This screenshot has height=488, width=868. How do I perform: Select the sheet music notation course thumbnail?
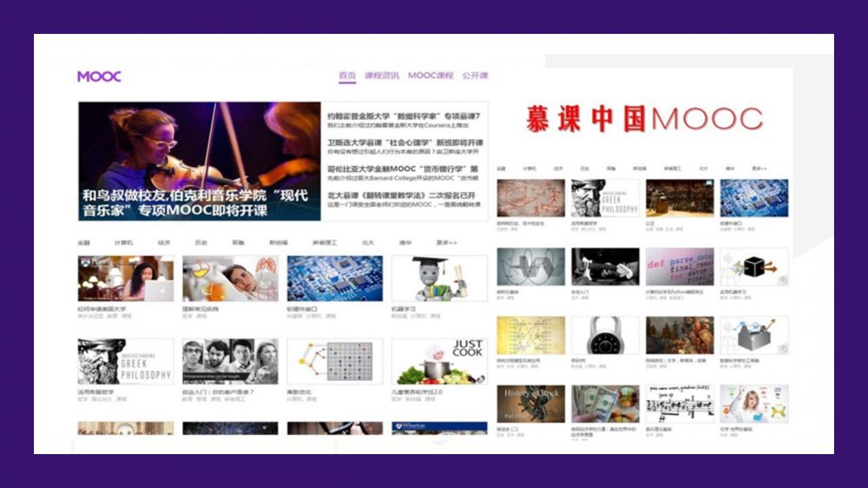[x=679, y=404]
